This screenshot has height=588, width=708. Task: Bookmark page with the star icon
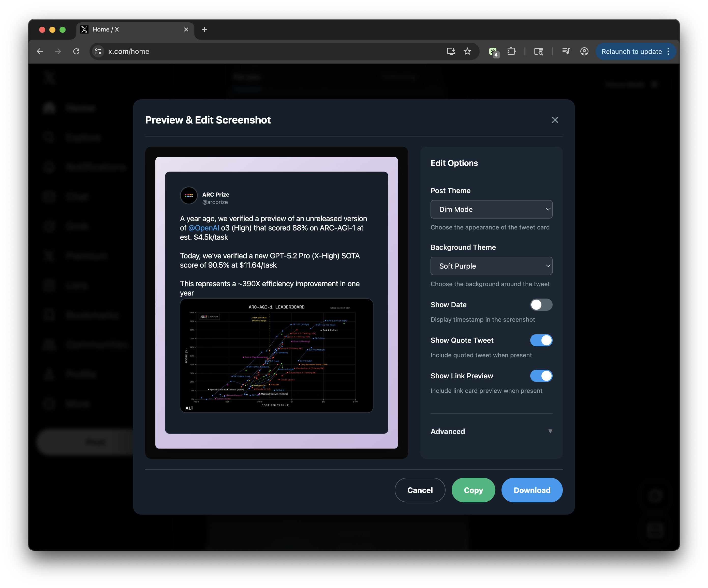(x=467, y=51)
